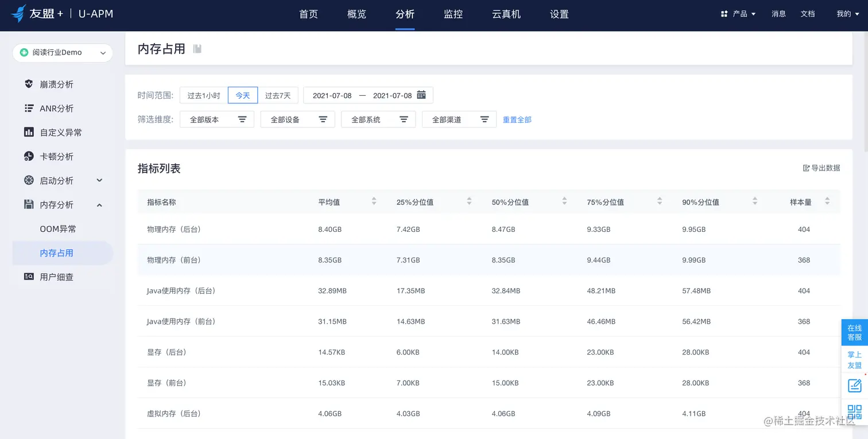Screen dimensions: 868x439
Task: Click 虚拟内存（后台） row name
Action: point(175,414)
